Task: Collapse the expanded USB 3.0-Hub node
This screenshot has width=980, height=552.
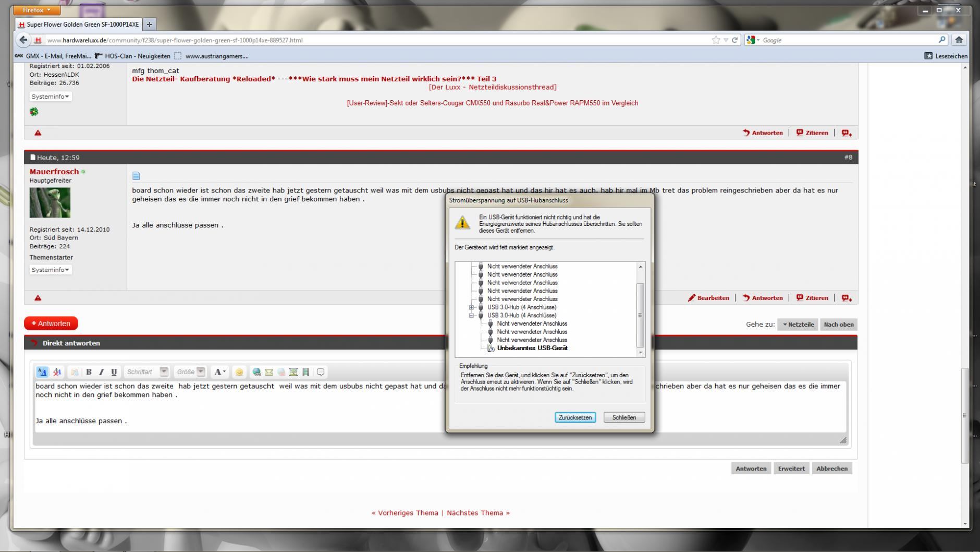Action: coord(472,316)
